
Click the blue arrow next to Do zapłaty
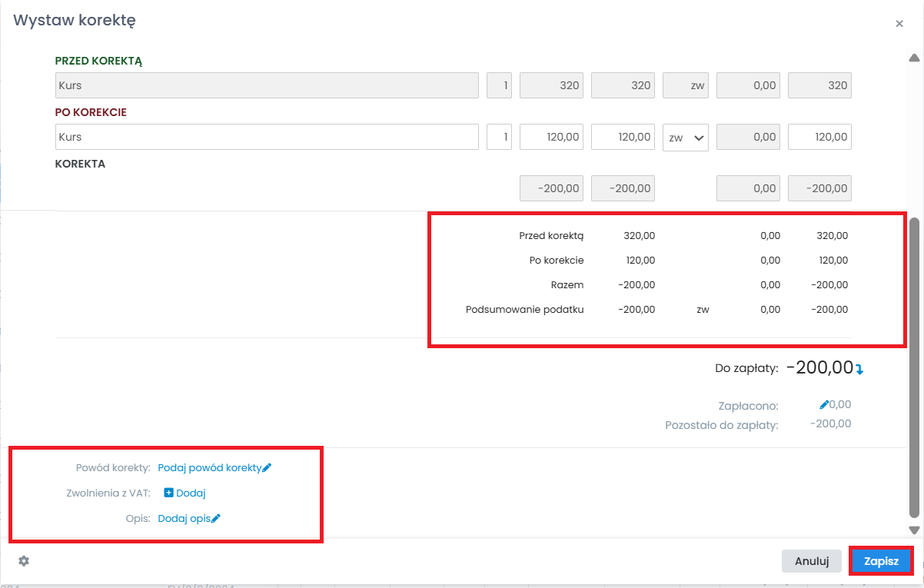click(860, 370)
